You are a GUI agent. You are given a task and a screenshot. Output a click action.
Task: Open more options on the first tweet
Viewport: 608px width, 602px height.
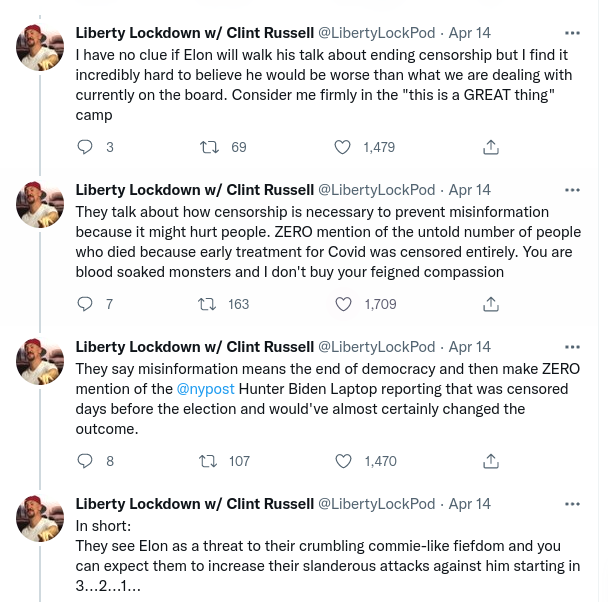(x=572, y=33)
